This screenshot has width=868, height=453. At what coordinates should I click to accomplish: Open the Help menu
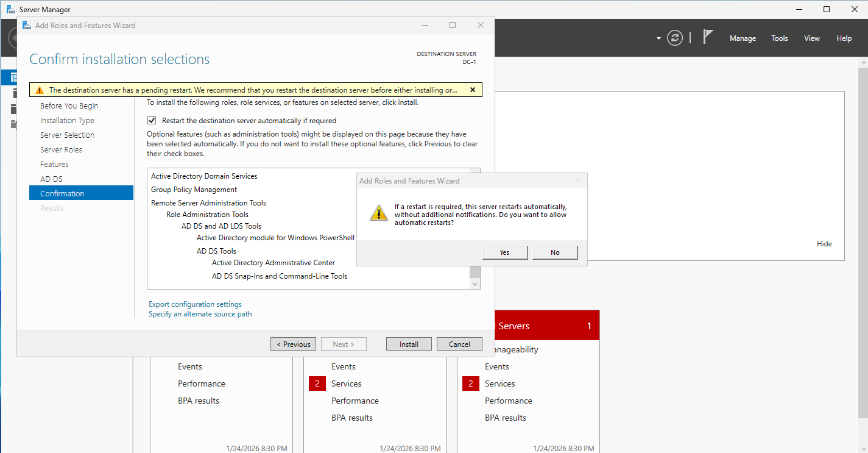[844, 38]
